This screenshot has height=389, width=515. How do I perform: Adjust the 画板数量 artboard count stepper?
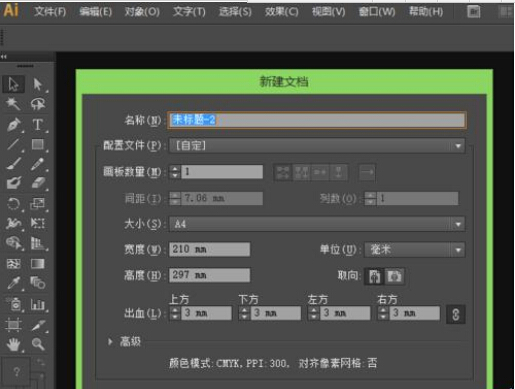(x=175, y=172)
